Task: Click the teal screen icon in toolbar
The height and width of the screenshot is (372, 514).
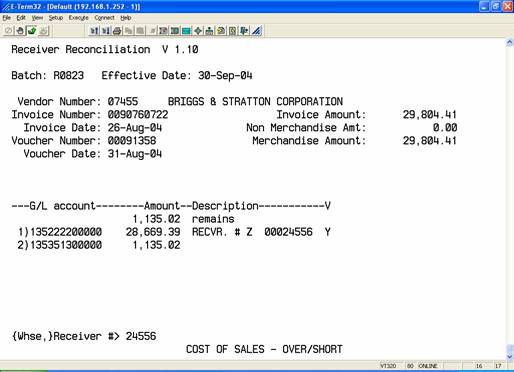Action: pyautogui.click(x=186, y=31)
